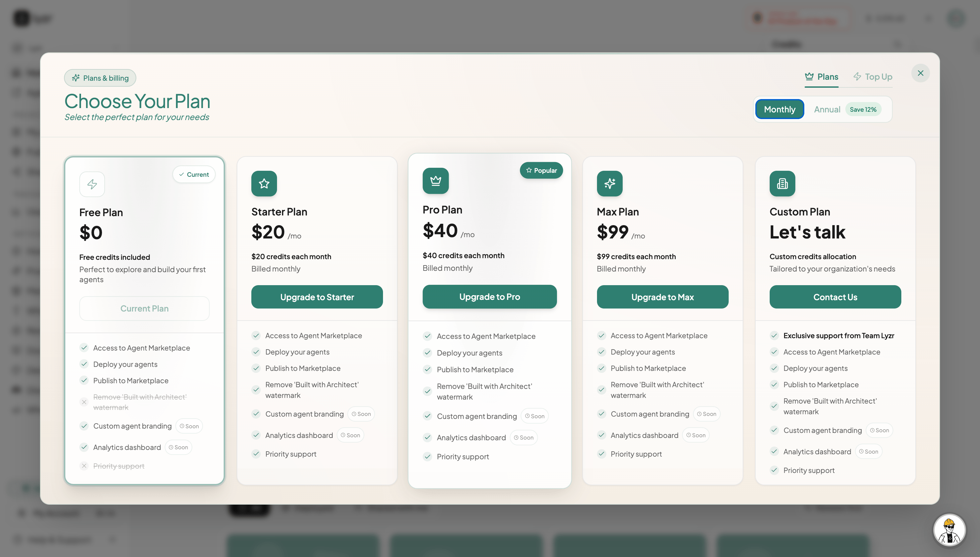Click Custom Plan 'Priority support' feature
Image resolution: width=980 pixels, height=557 pixels.
point(809,471)
